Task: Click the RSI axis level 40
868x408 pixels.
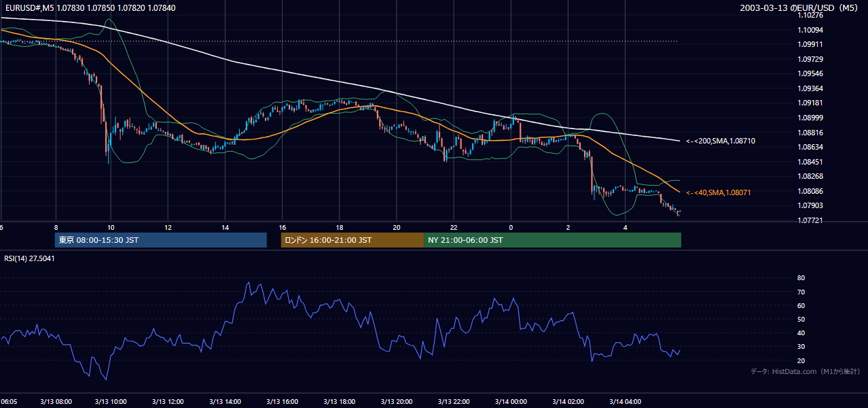Action: tap(801, 333)
